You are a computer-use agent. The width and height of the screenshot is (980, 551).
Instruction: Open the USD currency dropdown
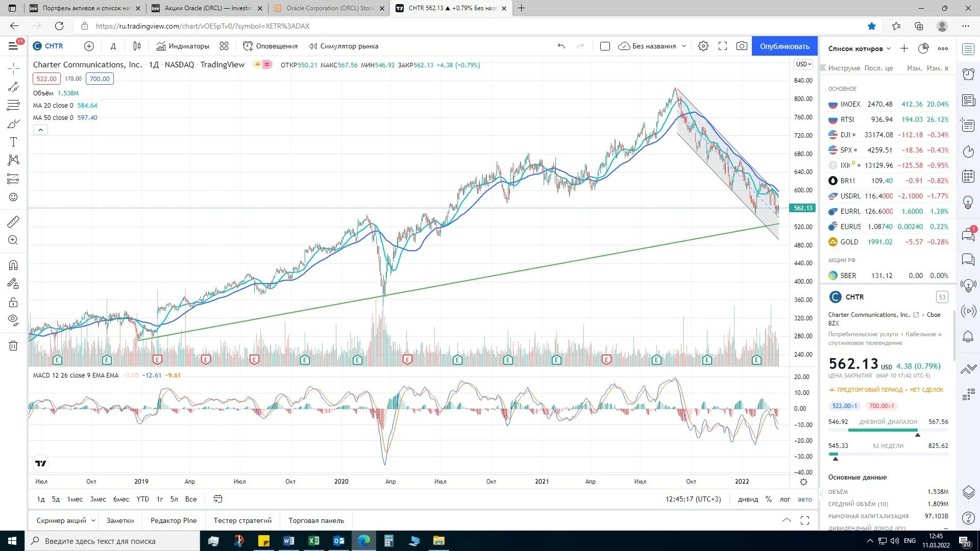pyautogui.click(x=803, y=64)
